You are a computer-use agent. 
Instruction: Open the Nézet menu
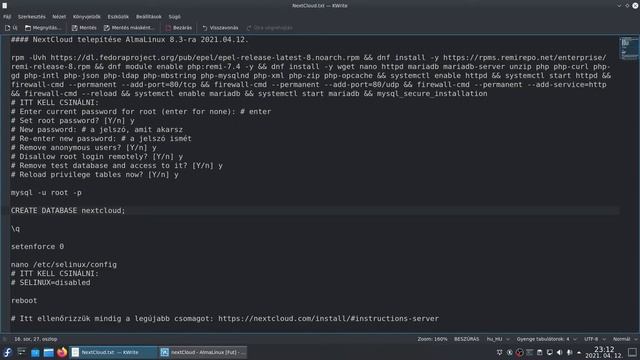point(59,17)
